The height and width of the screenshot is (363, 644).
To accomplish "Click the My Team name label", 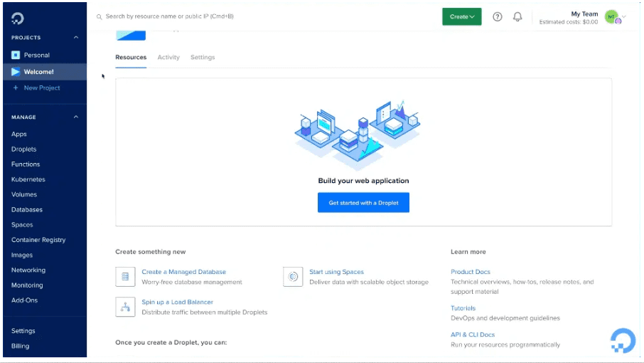I will point(584,14).
